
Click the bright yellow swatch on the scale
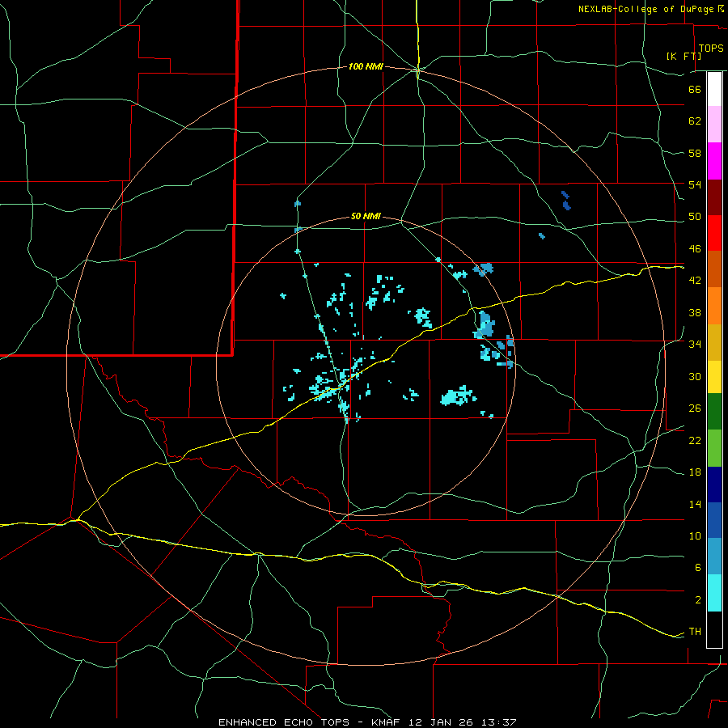tap(714, 376)
